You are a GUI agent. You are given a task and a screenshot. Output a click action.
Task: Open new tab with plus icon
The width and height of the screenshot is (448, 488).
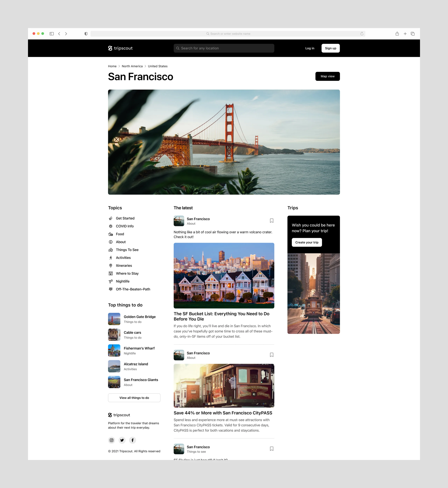click(405, 34)
